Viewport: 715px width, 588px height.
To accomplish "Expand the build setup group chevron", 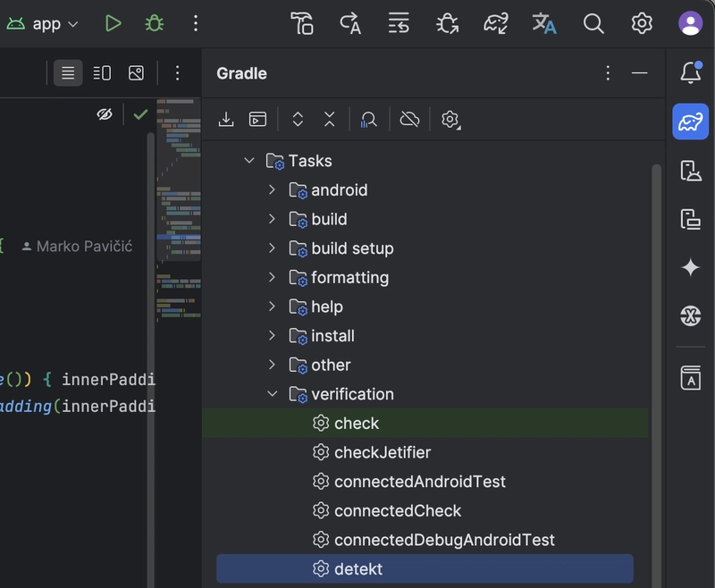I will click(x=272, y=248).
